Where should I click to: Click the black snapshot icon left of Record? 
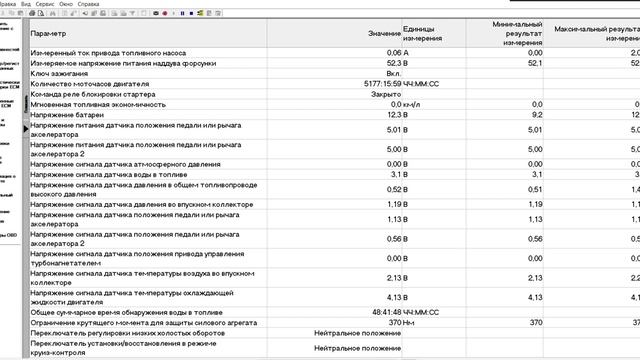pyautogui.click(x=156, y=13)
